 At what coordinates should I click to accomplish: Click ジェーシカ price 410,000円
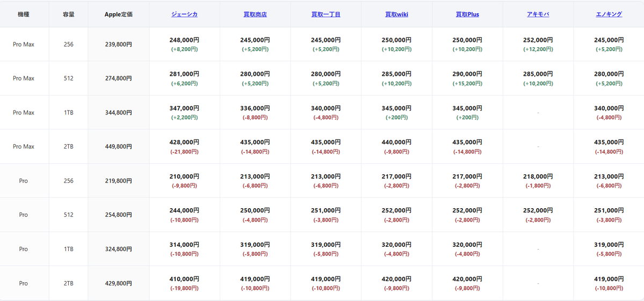(184, 279)
